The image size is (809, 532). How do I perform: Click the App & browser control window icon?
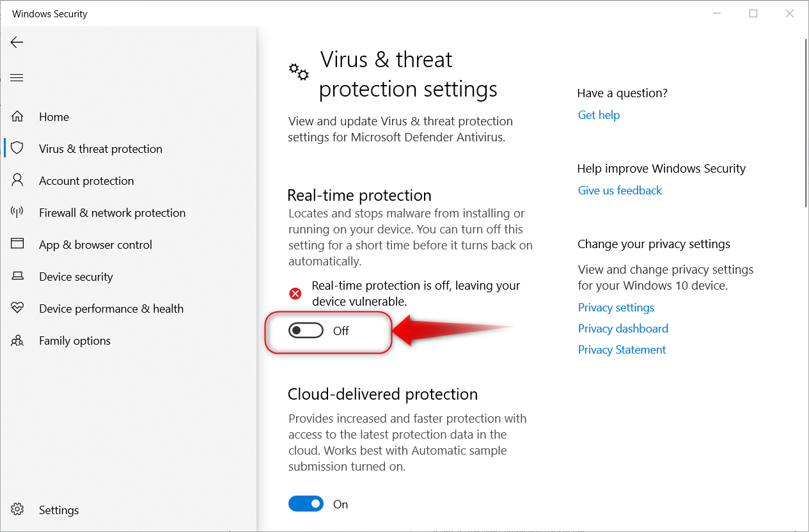[x=17, y=244]
